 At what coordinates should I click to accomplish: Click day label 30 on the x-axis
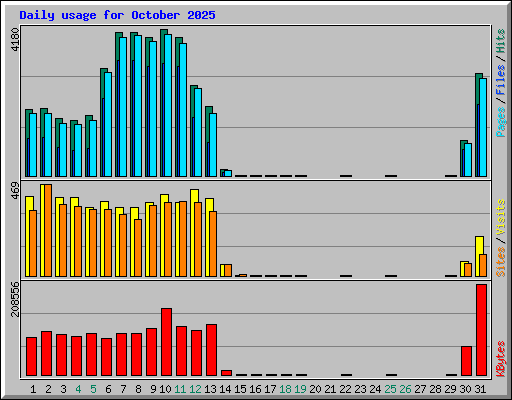click(x=465, y=389)
